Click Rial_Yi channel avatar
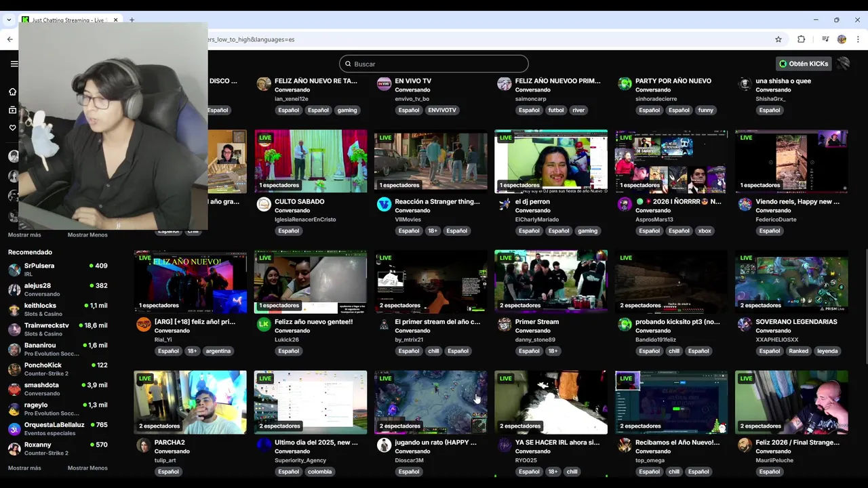Image resolution: width=868 pixels, height=488 pixels. (144, 325)
